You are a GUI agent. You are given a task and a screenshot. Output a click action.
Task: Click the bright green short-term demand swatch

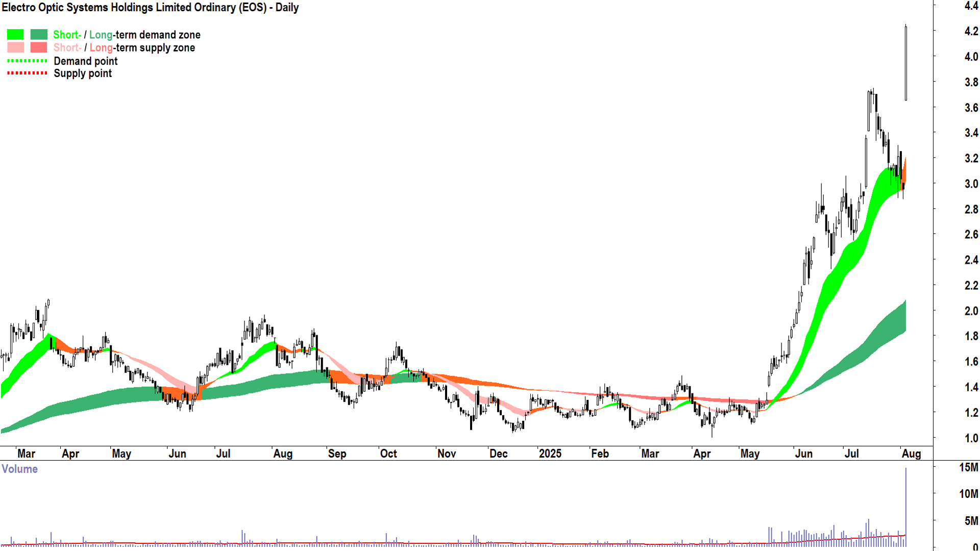(15, 35)
